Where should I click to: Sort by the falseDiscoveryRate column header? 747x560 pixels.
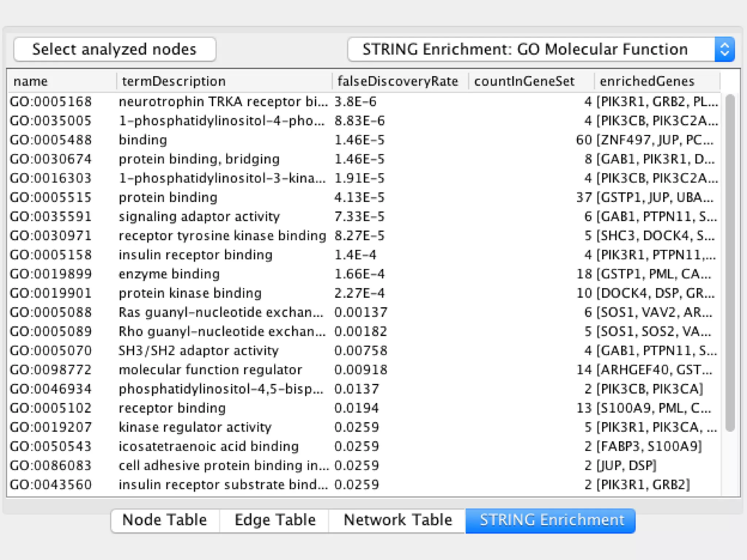pos(398,81)
